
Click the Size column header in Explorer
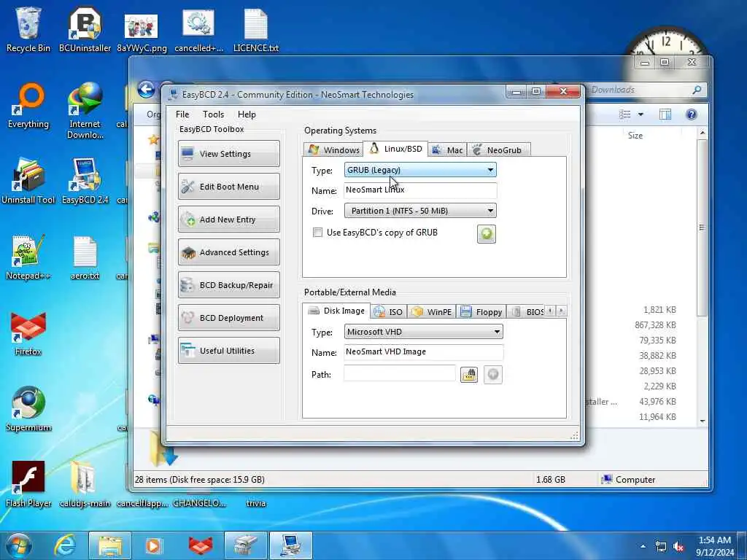point(635,136)
